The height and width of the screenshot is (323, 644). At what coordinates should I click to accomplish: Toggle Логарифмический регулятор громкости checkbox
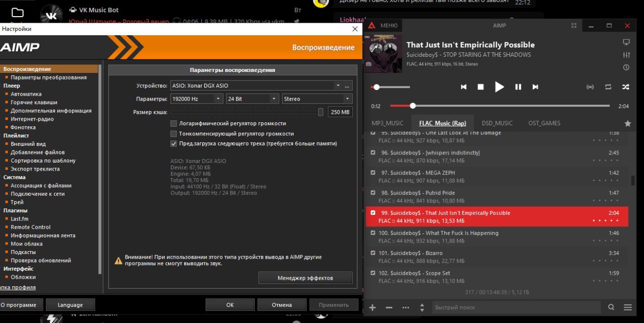174,123
